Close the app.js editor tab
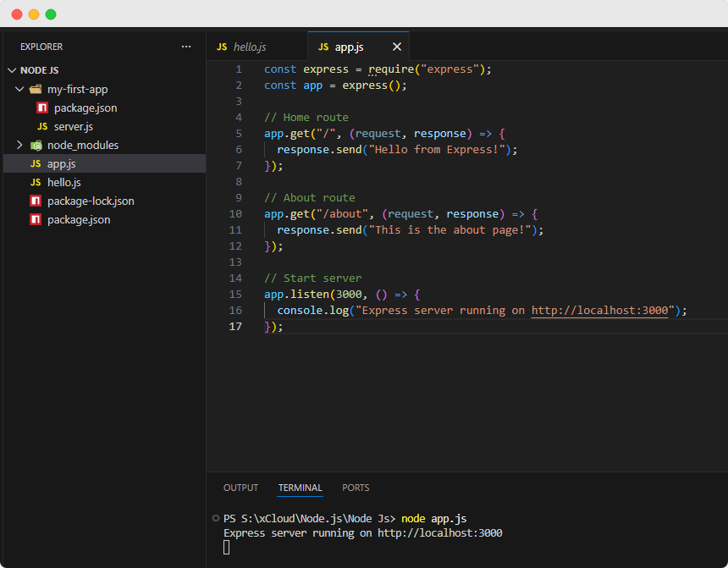The image size is (728, 568). click(397, 47)
